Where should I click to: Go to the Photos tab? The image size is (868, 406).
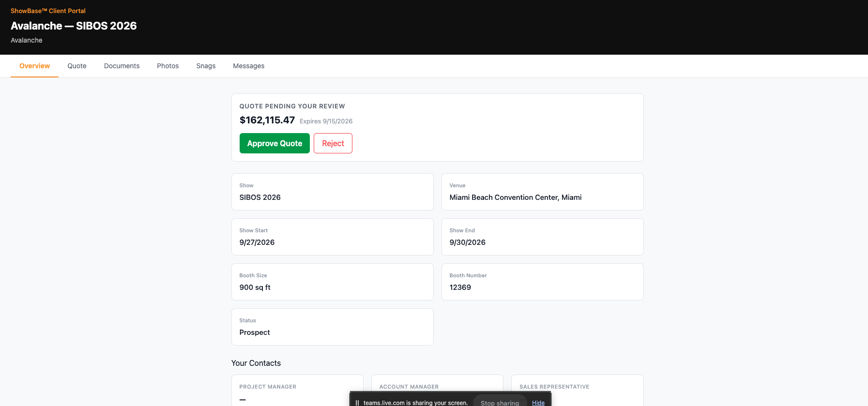pyautogui.click(x=168, y=66)
